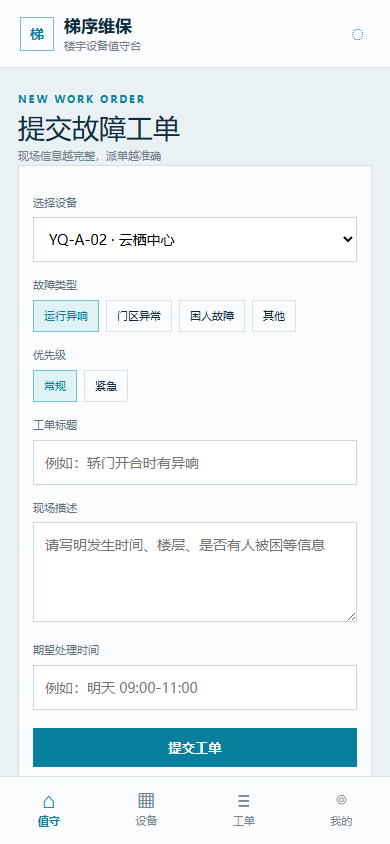Screen dimensions: 390x844
Task: Click the circle icon above 我的
Action: (341, 799)
